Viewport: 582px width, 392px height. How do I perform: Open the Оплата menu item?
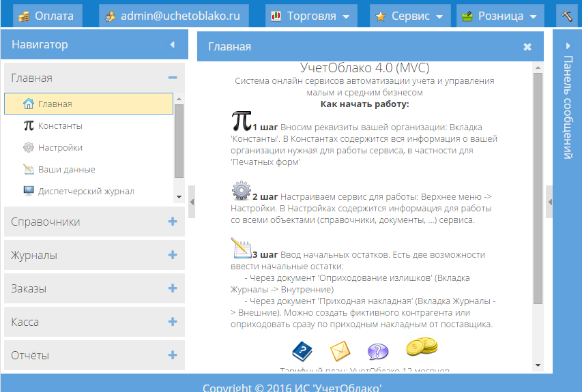pos(48,16)
